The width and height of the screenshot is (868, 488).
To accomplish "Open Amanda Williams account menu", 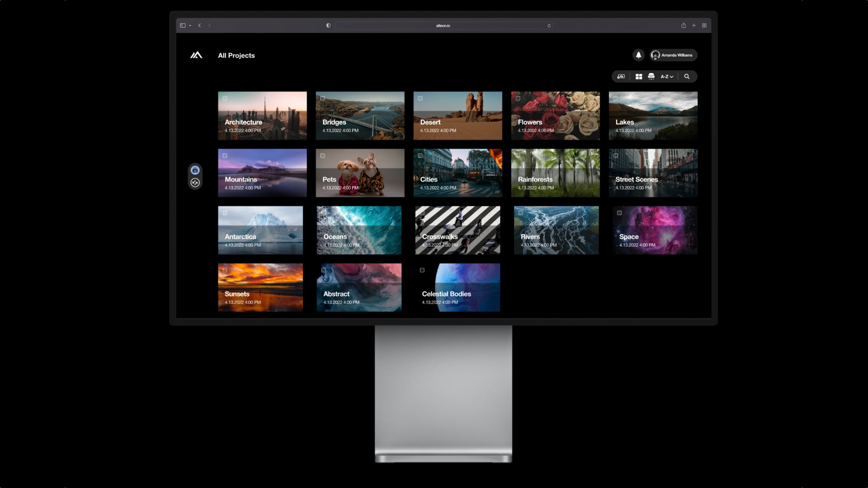I will point(674,55).
